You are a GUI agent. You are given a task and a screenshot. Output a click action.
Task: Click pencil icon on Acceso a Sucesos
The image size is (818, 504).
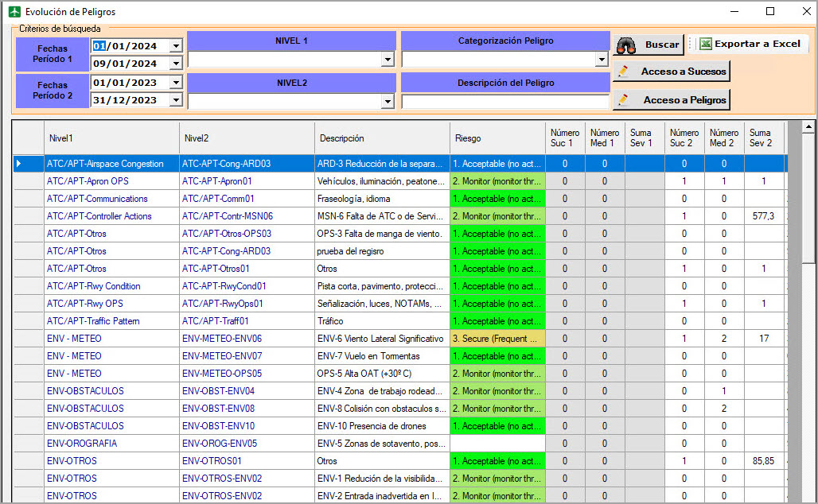[624, 72]
